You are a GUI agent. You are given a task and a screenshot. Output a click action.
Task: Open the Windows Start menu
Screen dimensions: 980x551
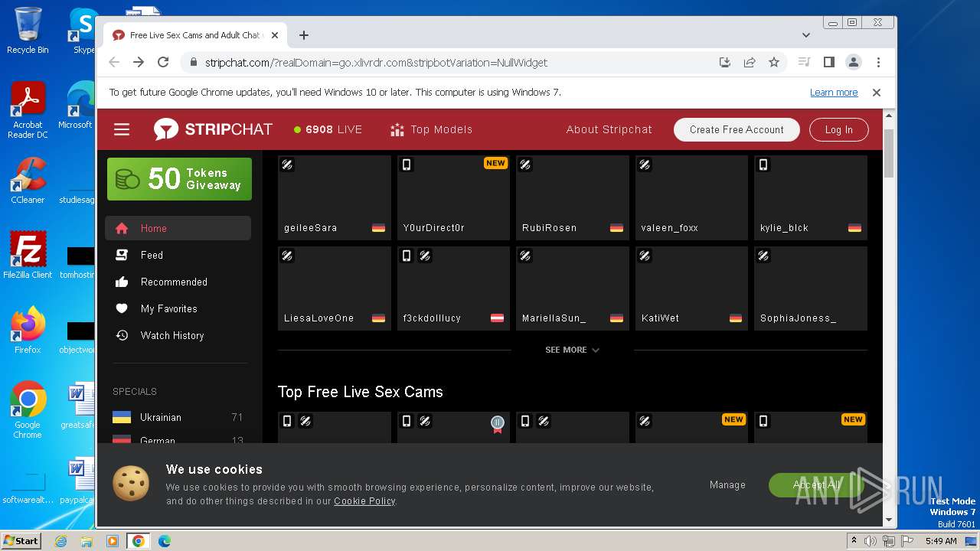[21, 540]
